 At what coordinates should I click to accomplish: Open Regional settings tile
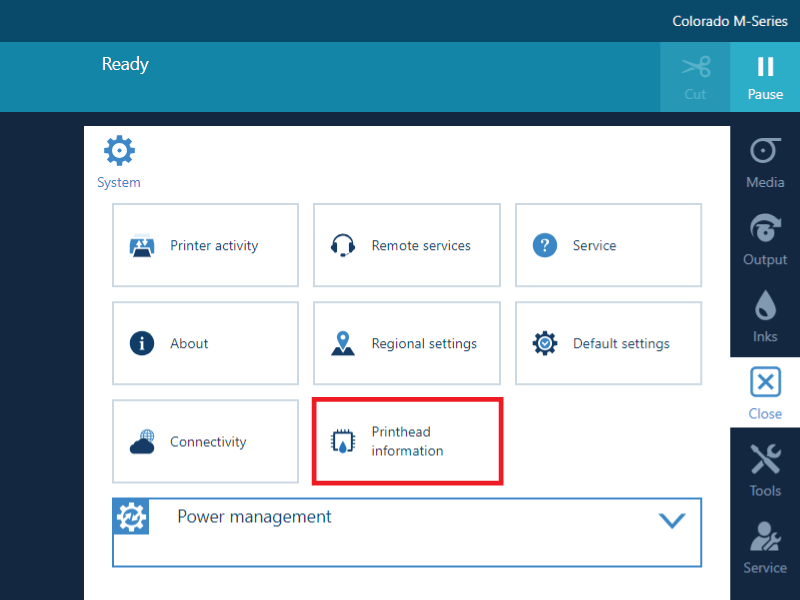tap(407, 343)
